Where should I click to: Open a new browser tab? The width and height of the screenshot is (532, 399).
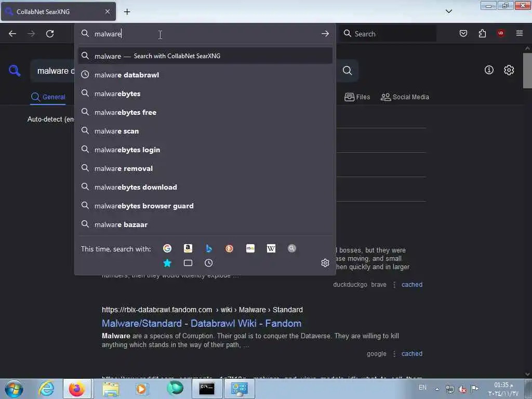[127, 12]
